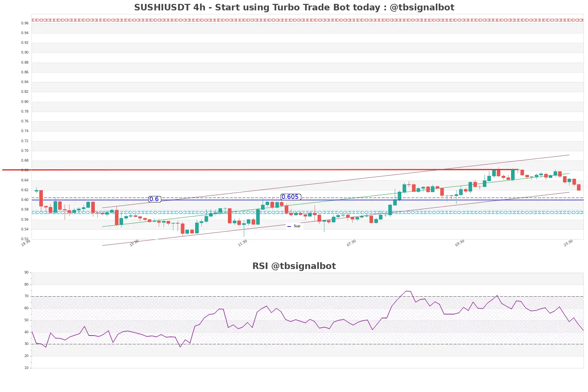
Task: Click the 0.62 price axis label
Action: pyautogui.click(x=25, y=190)
